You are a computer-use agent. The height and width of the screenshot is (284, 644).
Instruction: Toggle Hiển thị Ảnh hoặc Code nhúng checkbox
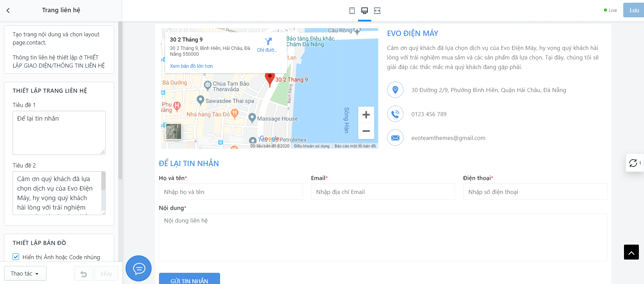16,257
